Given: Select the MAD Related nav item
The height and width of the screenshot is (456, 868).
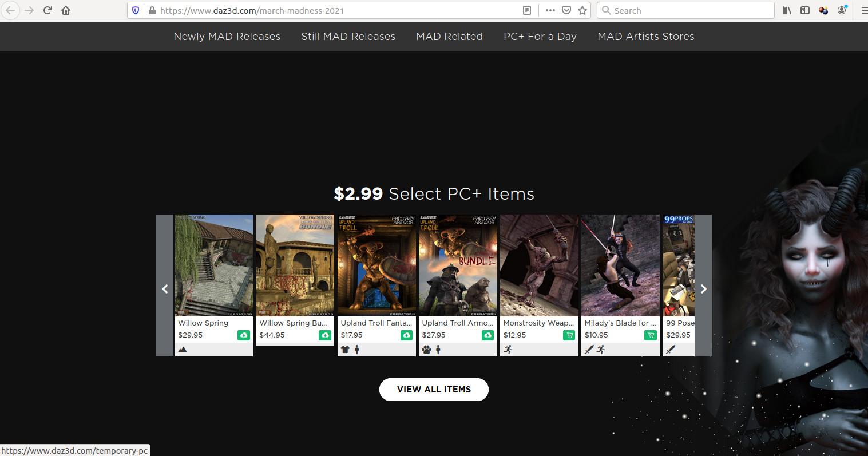Looking at the screenshot, I should 450,36.
